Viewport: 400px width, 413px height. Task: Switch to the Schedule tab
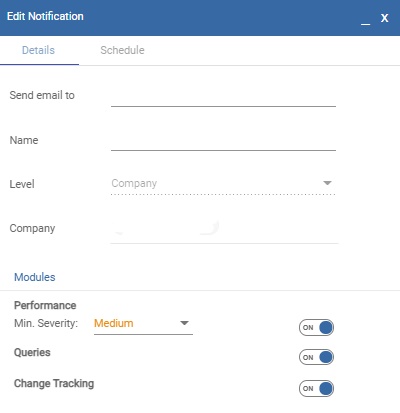122,50
